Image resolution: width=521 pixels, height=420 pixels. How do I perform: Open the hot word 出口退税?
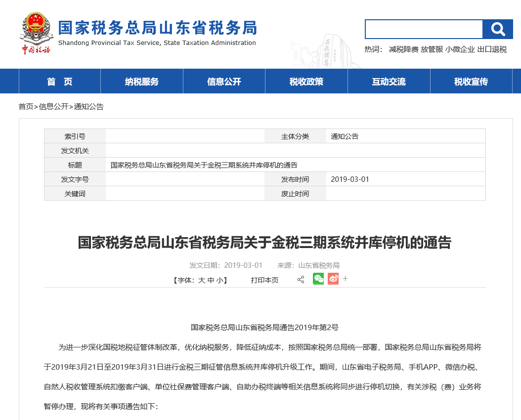point(492,49)
